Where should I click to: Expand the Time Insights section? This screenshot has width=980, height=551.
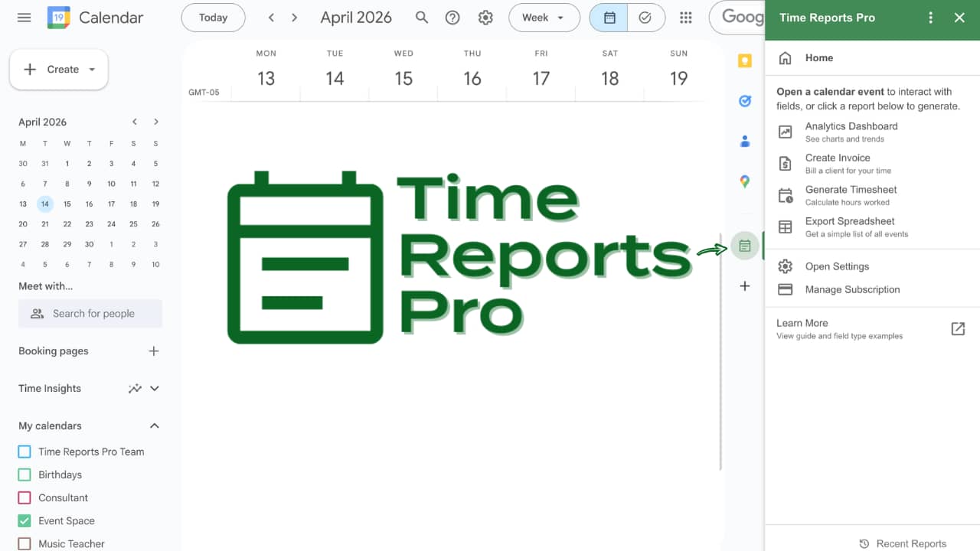154,388
